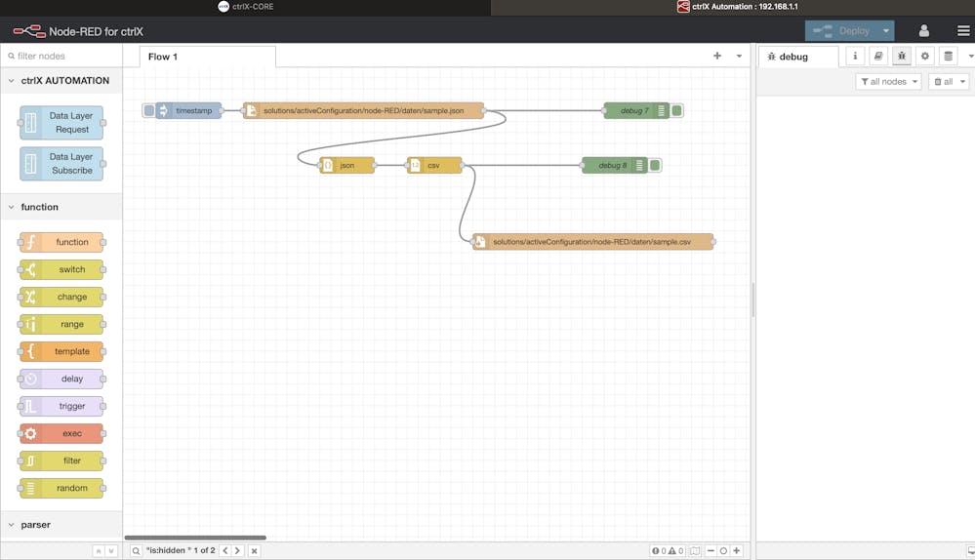This screenshot has width=975, height=560.
Task: Select the csv node on canvas
Action: 434,165
